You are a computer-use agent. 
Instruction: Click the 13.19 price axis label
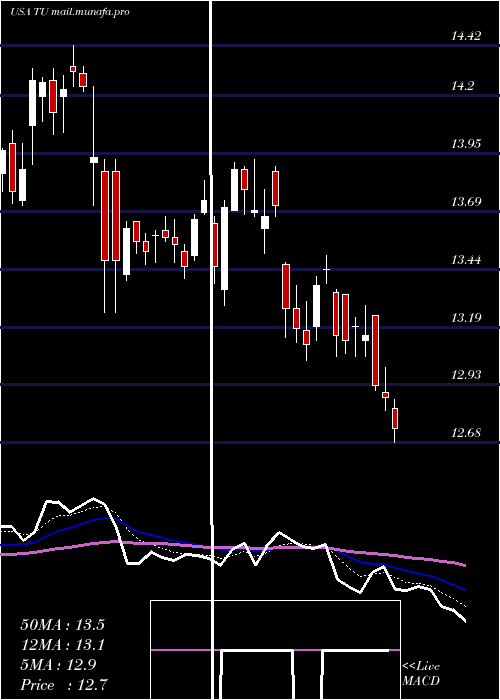(466, 318)
